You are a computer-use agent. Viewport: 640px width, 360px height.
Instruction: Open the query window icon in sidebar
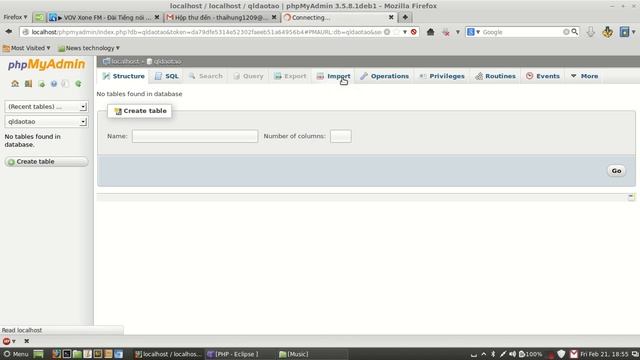41,84
